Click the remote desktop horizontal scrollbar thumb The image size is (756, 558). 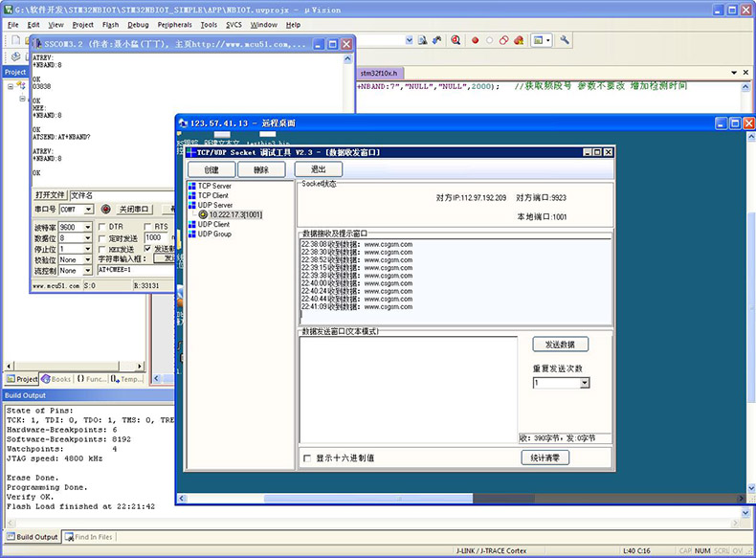coord(368,499)
